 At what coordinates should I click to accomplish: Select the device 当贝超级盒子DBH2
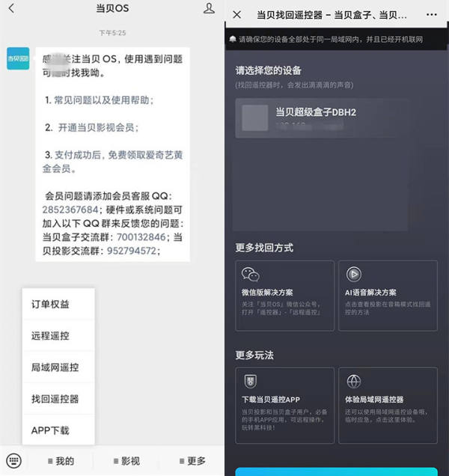pos(322,118)
